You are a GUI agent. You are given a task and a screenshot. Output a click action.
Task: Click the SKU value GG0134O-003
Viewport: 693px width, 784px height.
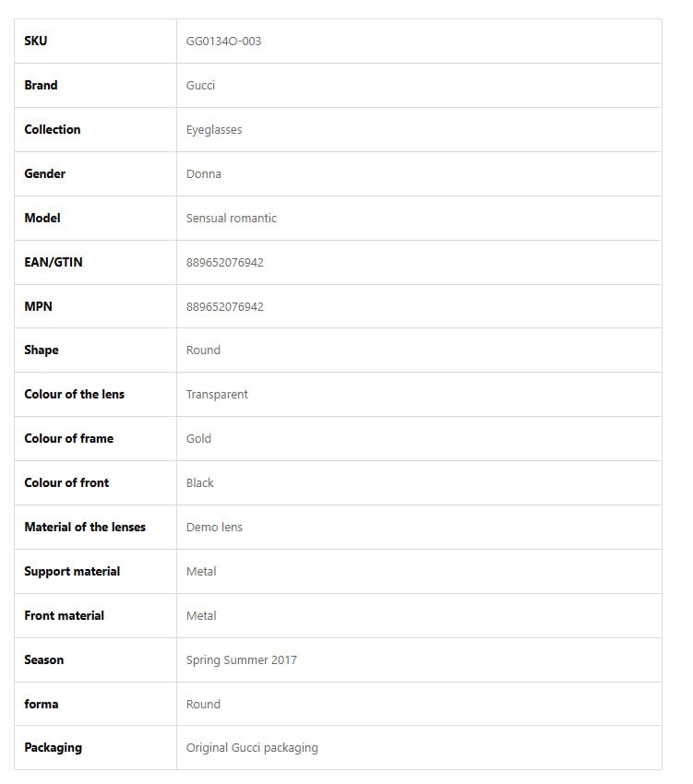click(223, 42)
